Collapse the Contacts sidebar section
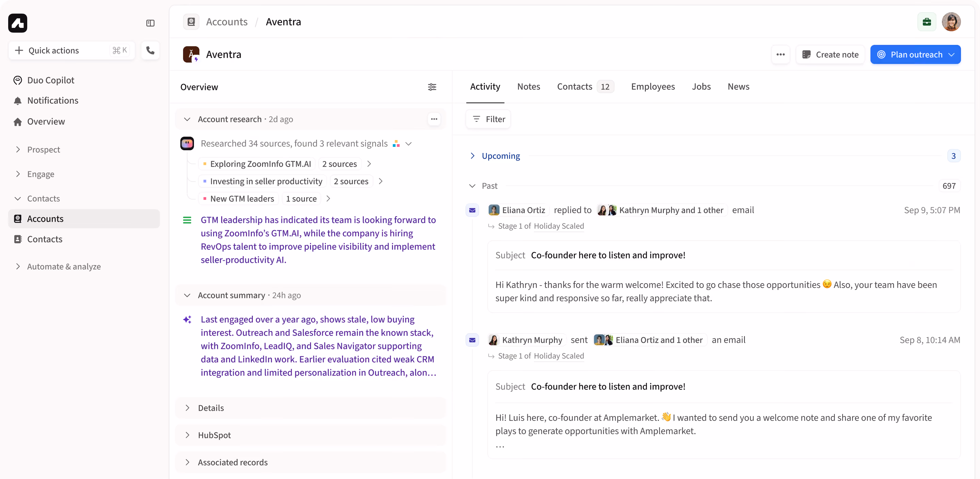The image size is (980, 479). [17, 199]
